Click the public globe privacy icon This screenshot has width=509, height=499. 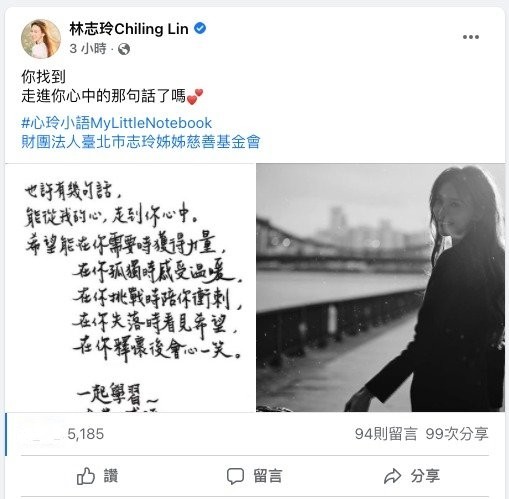[124, 49]
